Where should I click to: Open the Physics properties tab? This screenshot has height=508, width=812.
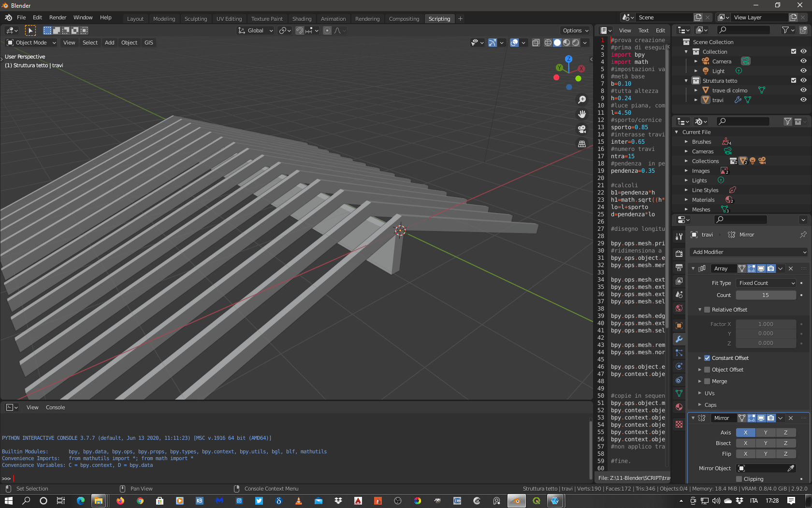(679, 366)
